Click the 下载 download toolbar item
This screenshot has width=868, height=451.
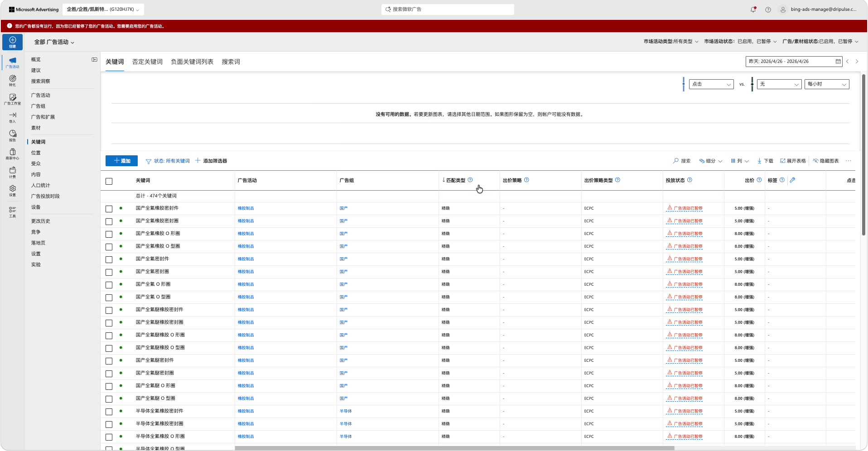click(765, 161)
